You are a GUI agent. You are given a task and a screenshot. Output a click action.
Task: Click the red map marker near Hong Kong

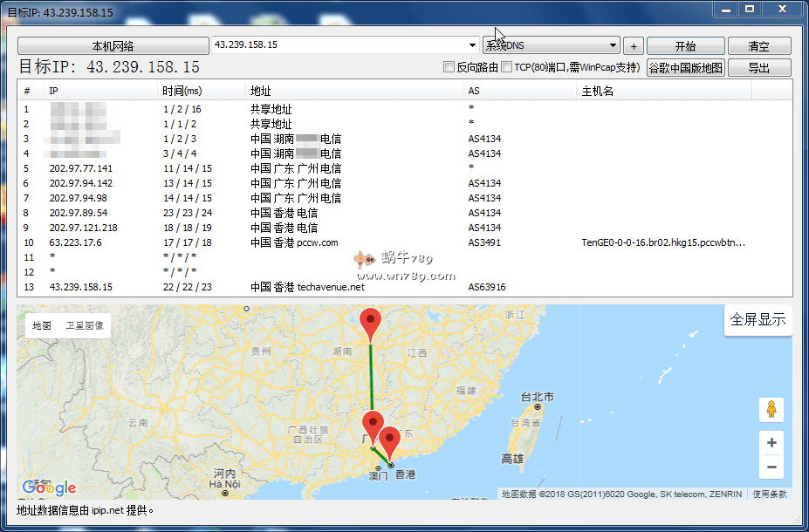389,441
